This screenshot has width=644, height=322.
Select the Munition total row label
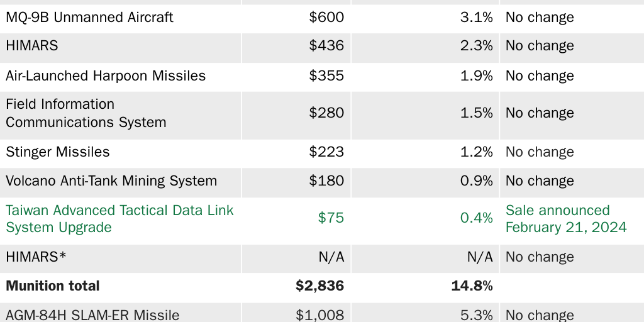point(53,286)
